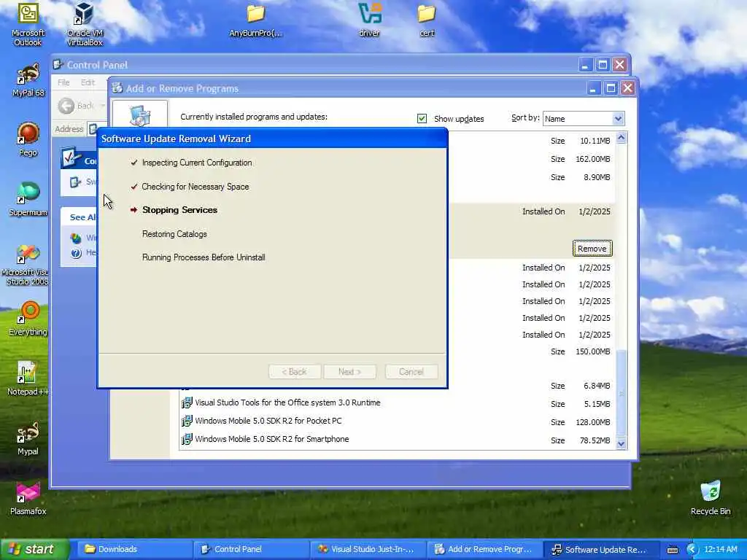Click the Windows Mobile SDK Pocket PC icon
This screenshot has height=560, width=747.
(x=187, y=421)
